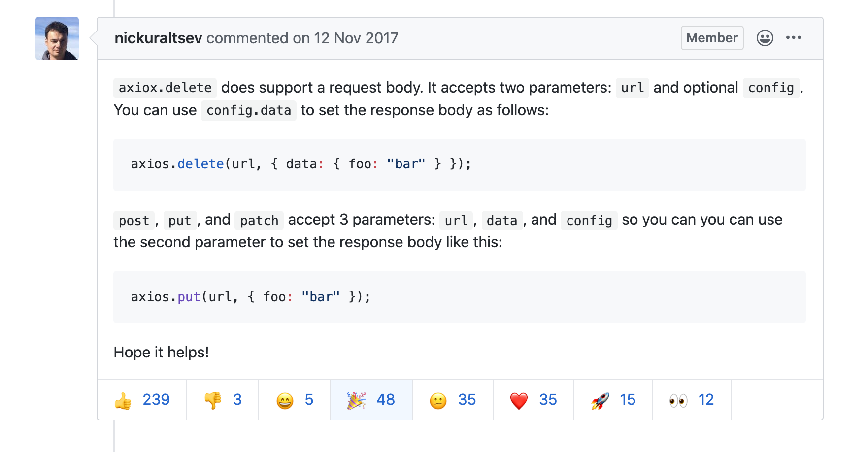Click the axios.delete code block

point(459,164)
